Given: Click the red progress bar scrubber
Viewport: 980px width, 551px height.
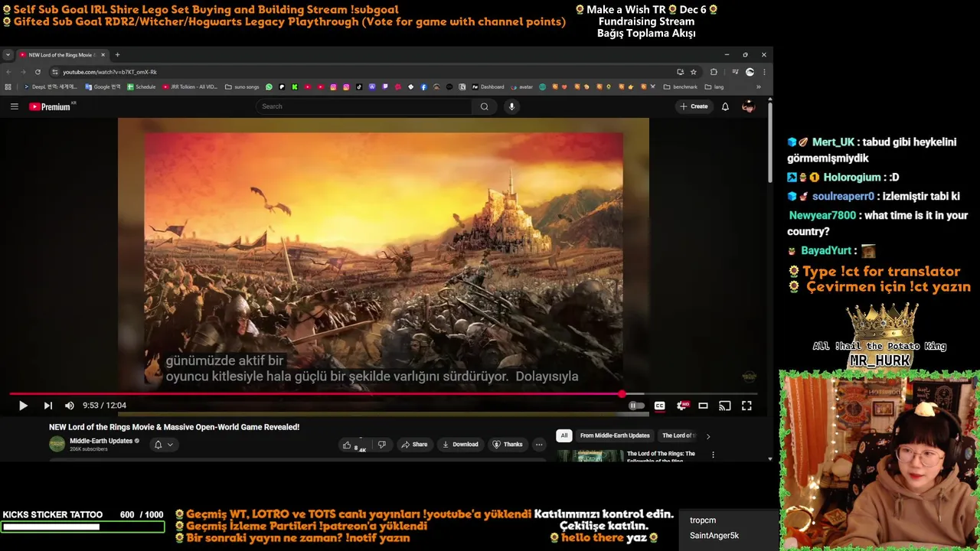Looking at the screenshot, I should click(622, 394).
